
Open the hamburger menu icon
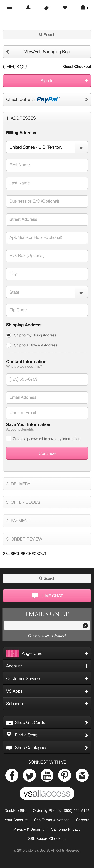pyautogui.click(x=9, y=7)
